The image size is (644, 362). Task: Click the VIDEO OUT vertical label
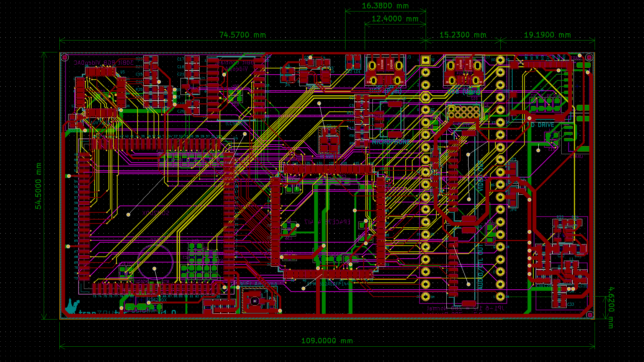point(481,176)
